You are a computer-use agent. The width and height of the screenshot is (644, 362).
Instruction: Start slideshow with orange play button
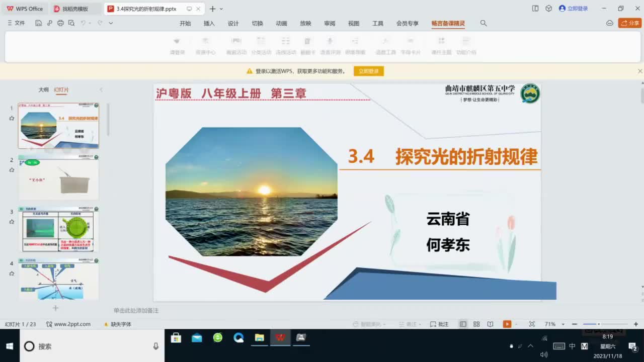click(507, 324)
